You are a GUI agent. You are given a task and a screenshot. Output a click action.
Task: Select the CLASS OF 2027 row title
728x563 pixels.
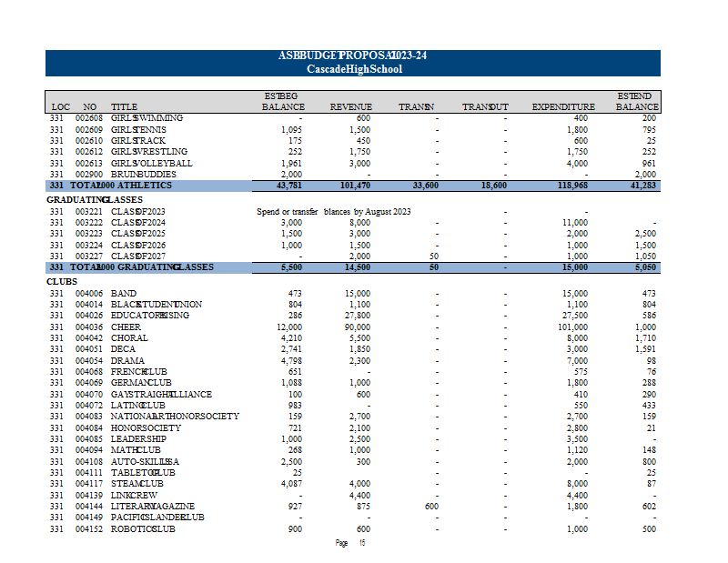[x=138, y=256]
